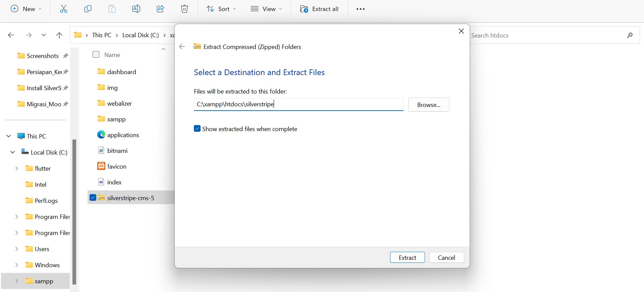The height and width of the screenshot is (292, 644).
Task: Click the destination folder path field
Action: 299,104
